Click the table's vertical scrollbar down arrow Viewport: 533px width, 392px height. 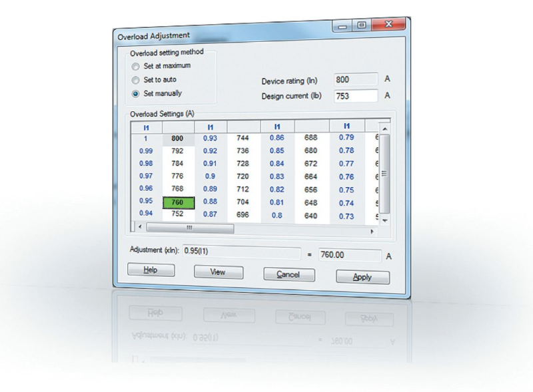point(384,220)
